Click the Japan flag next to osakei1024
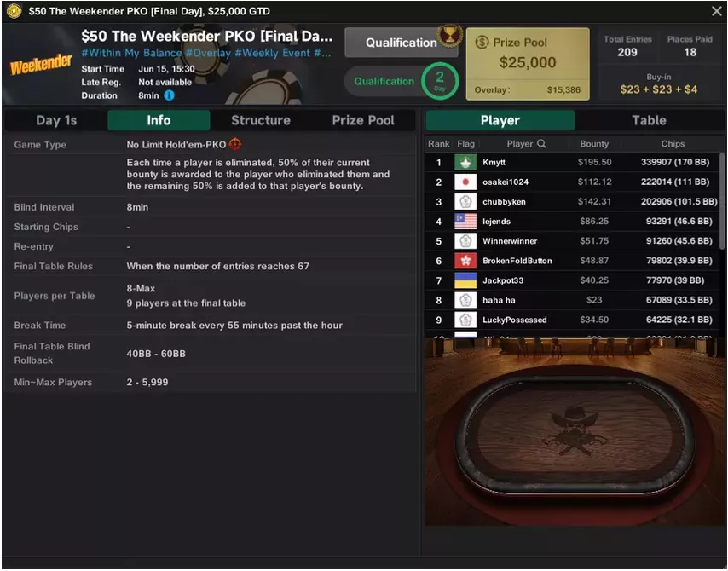The height and width of the screenshot is (571, 728). point(465,182)
